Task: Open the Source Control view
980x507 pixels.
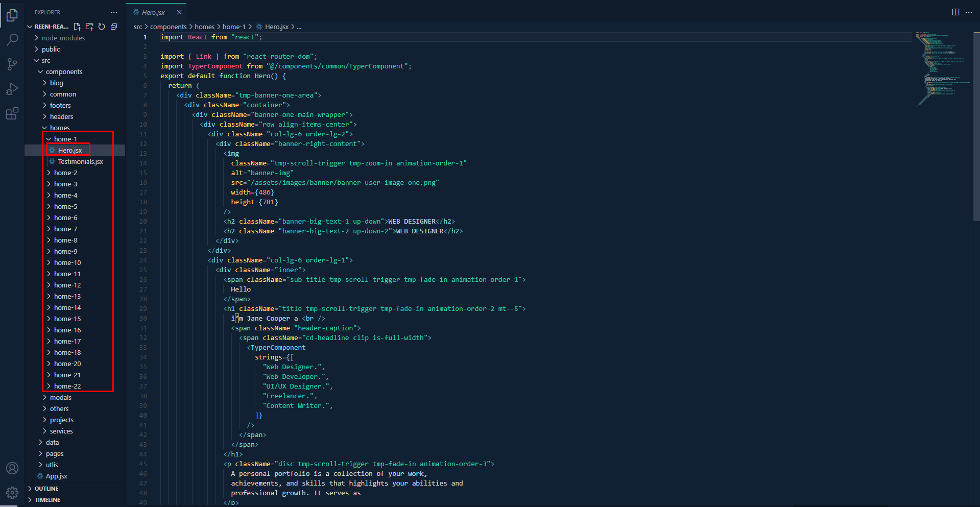Action: coord(12,64)
